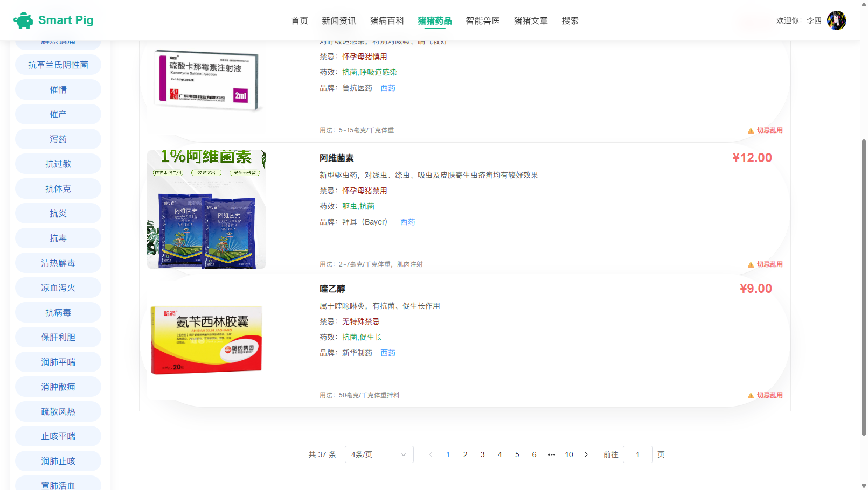Open 智能兽医 in the top navigation
868x490 pixels.
click(483, 20)
